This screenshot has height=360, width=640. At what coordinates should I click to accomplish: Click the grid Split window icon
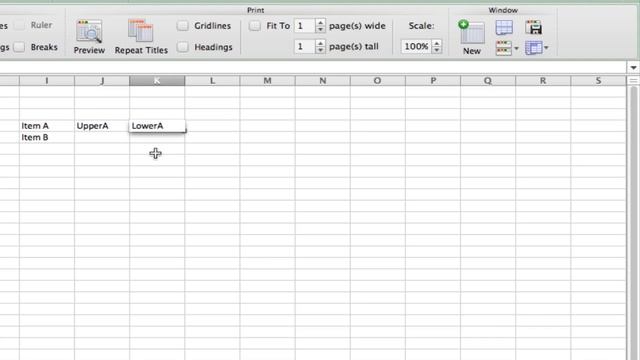point(504,28)
